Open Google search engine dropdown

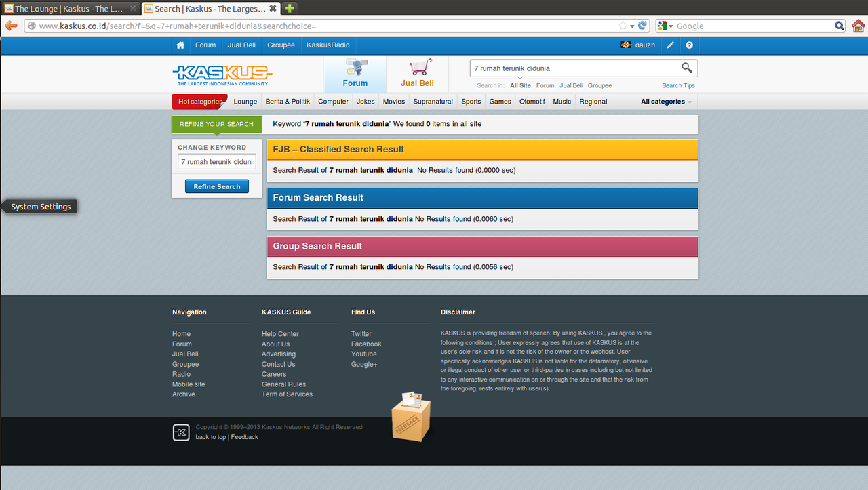click(664, 26)
